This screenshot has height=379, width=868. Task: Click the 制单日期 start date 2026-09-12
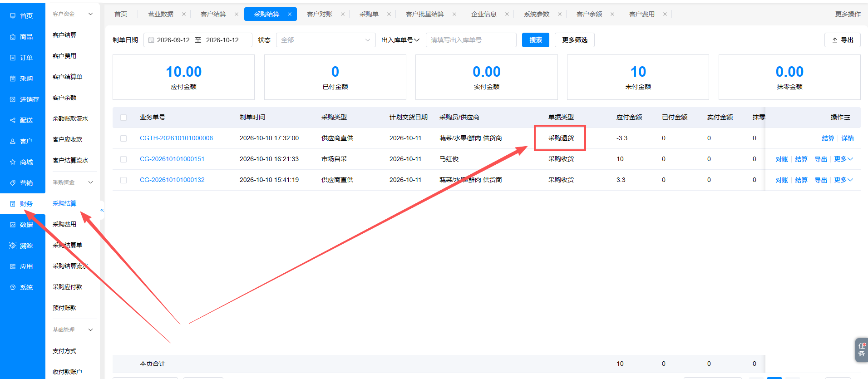(173, 40)
